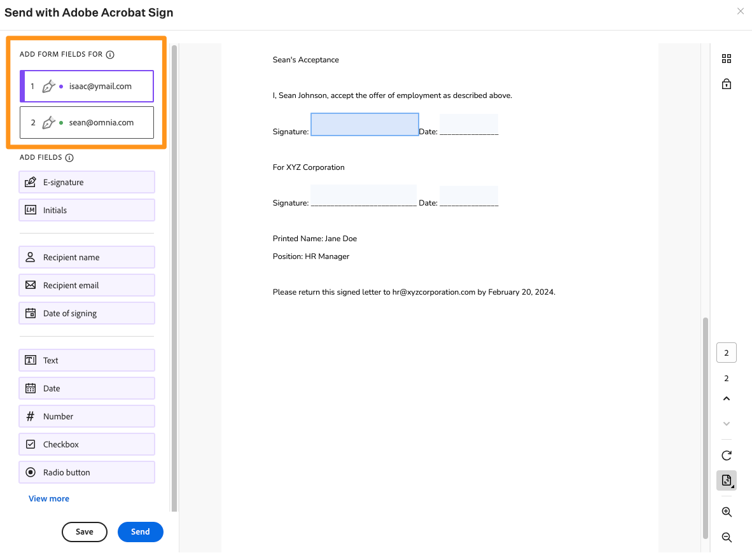Add a Checkbox field
This screenshot has width=752, height=560.
(x=87, y=444)
